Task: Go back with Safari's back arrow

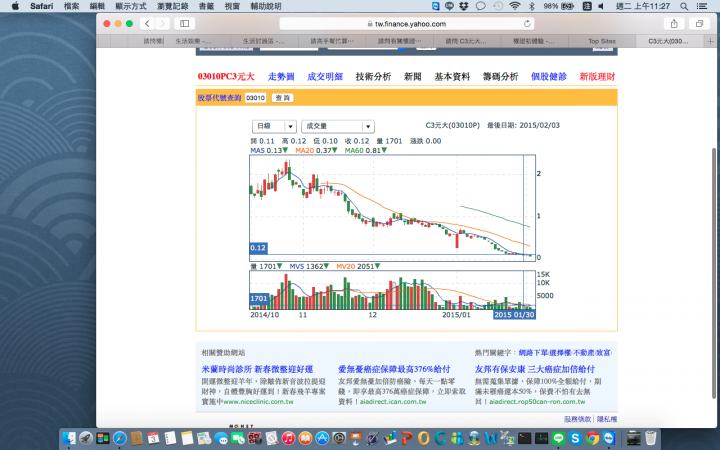Action: (147, 23)
